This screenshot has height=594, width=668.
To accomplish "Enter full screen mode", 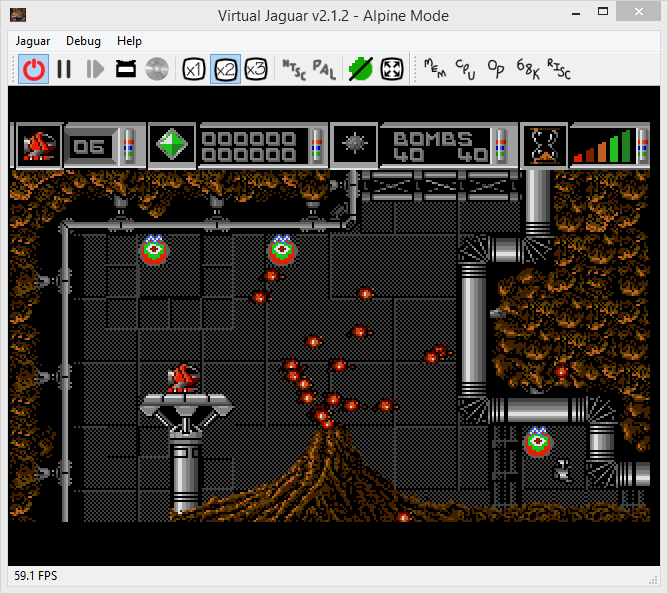I will pos(391,69).
